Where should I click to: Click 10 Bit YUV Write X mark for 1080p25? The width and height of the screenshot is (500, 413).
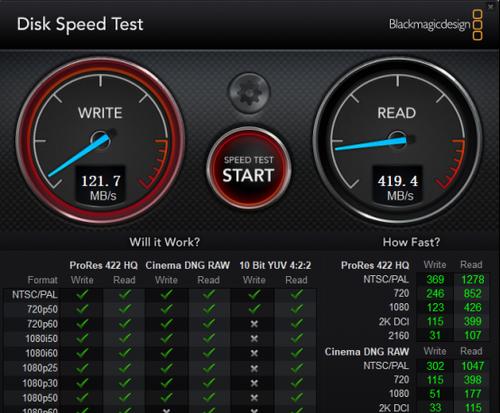pyautogui.click(x=254, y=368)
